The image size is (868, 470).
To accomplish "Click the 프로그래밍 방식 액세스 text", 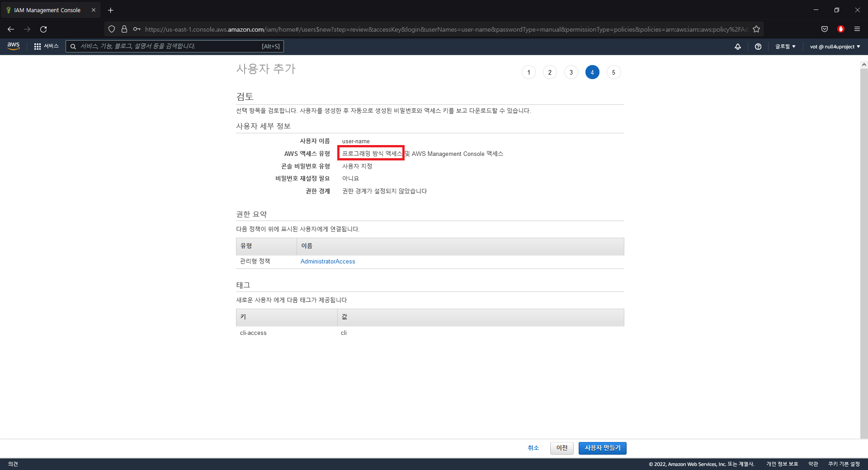I will tap(372, 154).
